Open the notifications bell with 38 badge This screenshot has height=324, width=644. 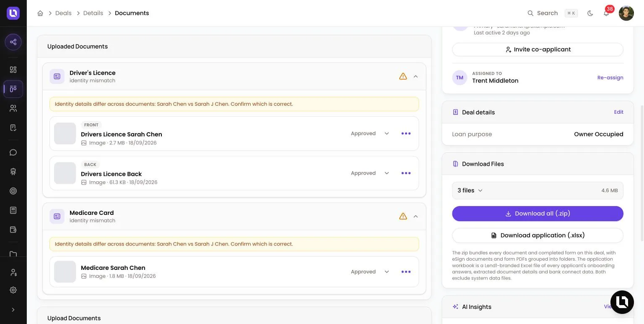(606, 13)
